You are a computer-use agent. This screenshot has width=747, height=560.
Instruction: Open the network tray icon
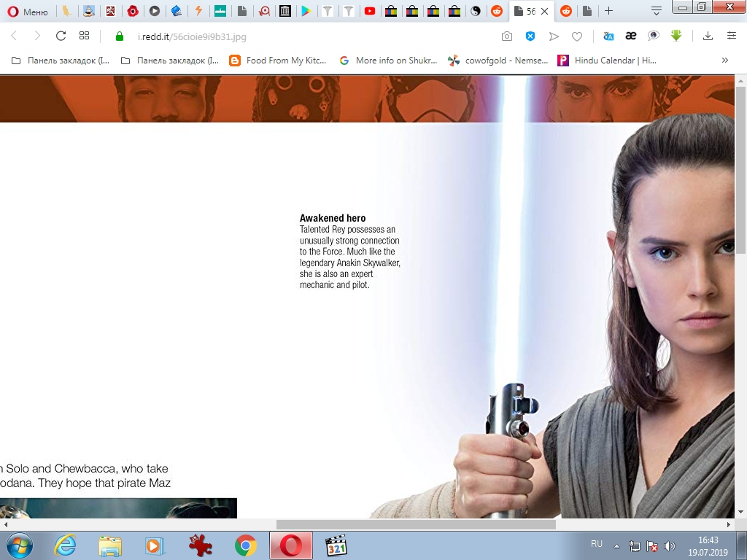(x=634, y=546)
